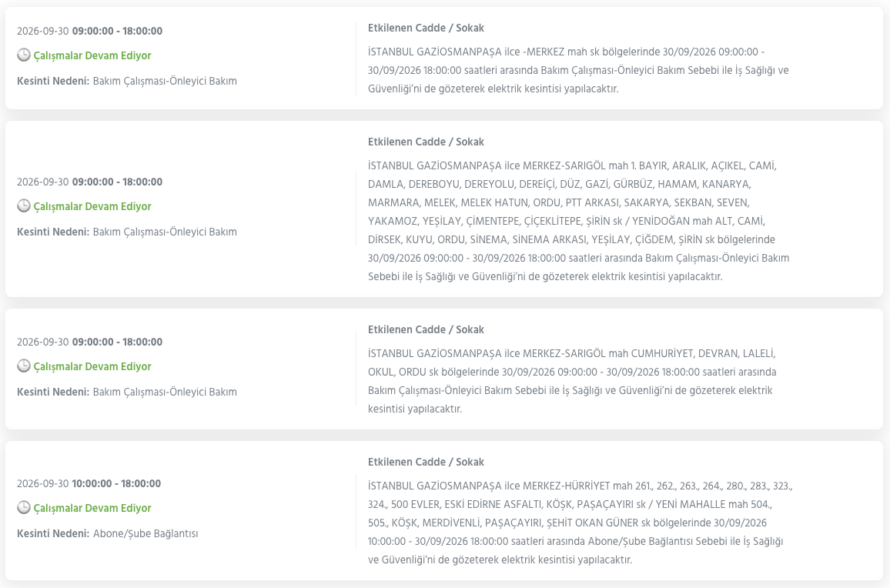This screenshot has width=890, height=588.
Task: Click first card's 09:00:00 - 18:00:00 time
Action: pyautogui.click(x=117, y=32)
